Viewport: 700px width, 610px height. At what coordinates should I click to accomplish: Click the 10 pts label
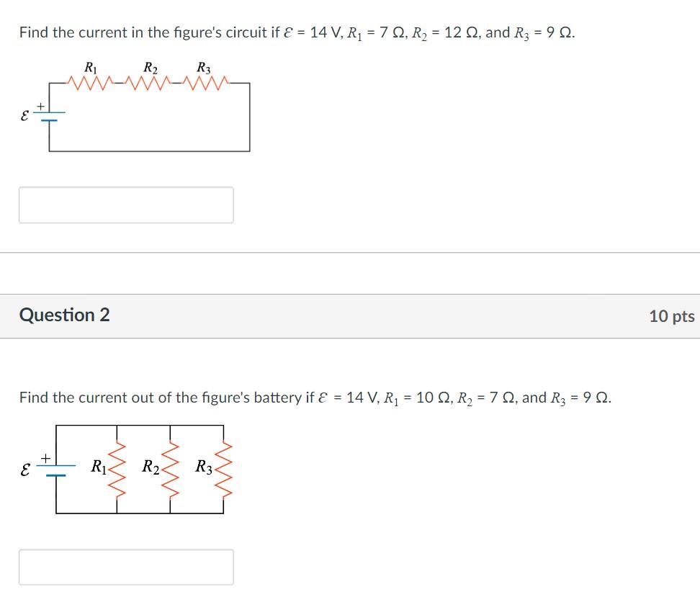674,315
